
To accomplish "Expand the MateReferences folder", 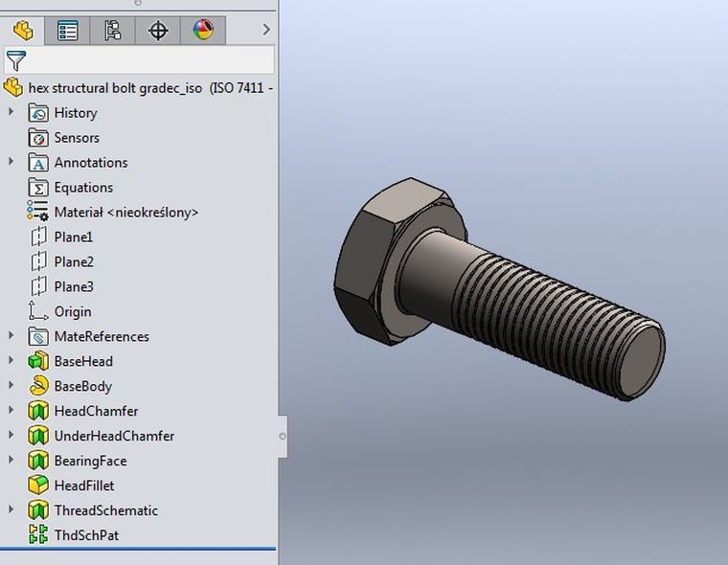I will pos(11,335).
